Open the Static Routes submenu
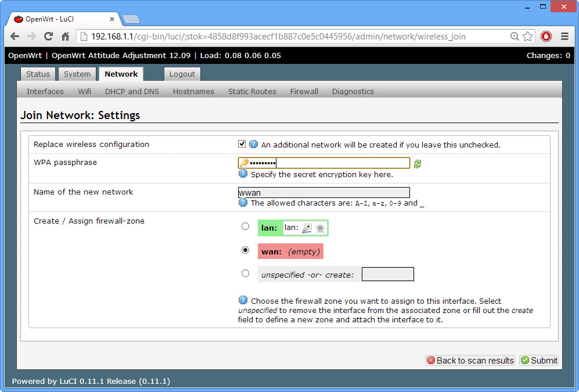 coord(252,91)
